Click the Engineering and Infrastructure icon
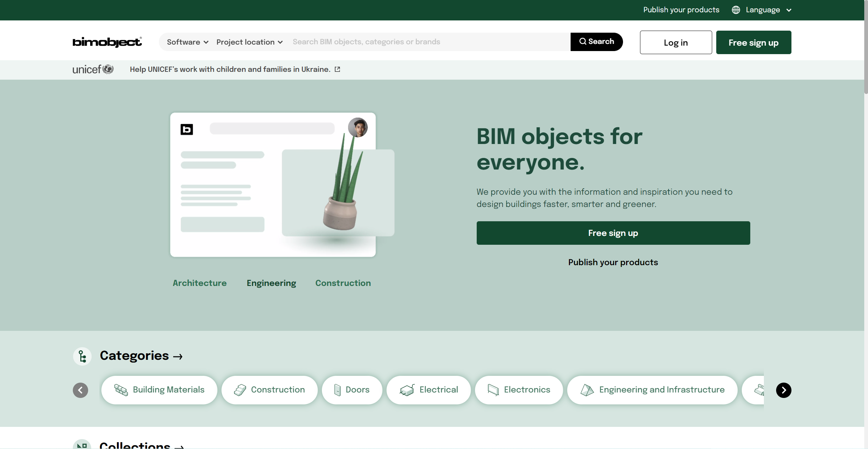 (587, 390)
